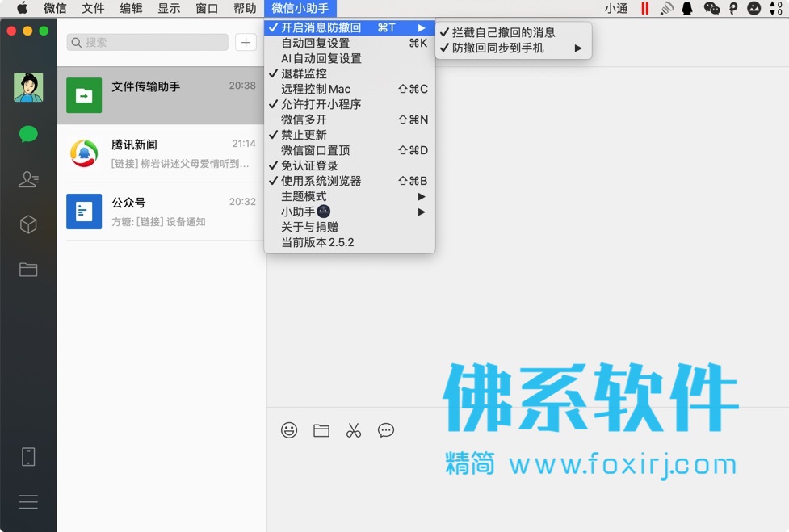Click message preview 方糖: [链接] 设备通知

point(158,222)
